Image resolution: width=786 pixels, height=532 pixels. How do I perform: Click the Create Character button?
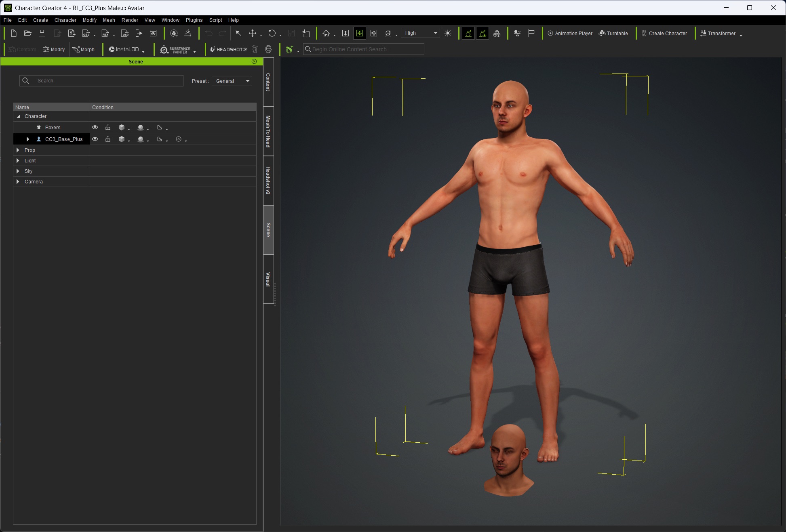[664, 33]
